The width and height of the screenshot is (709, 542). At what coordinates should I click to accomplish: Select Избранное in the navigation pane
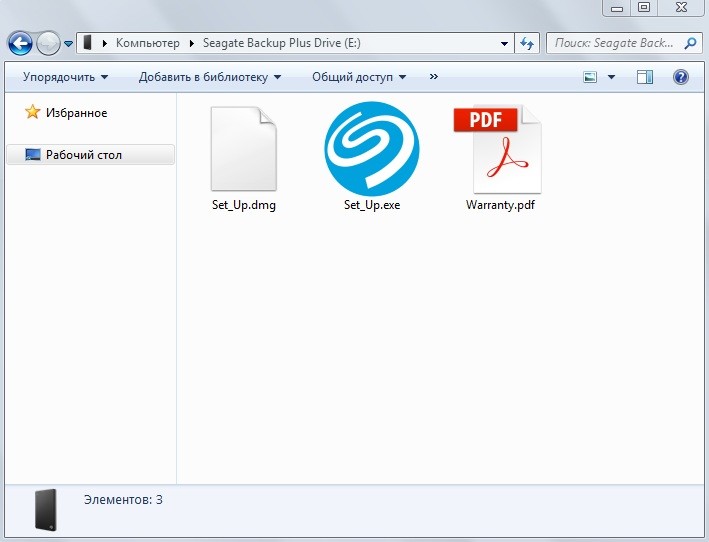click(76, 113)
